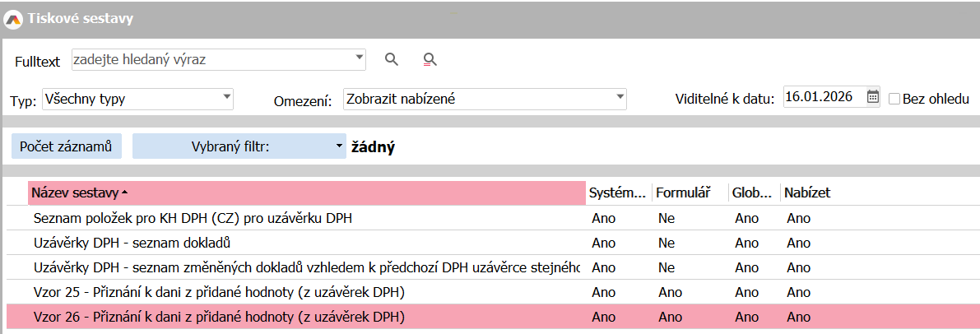The width and height of the screenshot is (980, 334).
Task: Click the Počet záznamů button
Action: (66, 146)
